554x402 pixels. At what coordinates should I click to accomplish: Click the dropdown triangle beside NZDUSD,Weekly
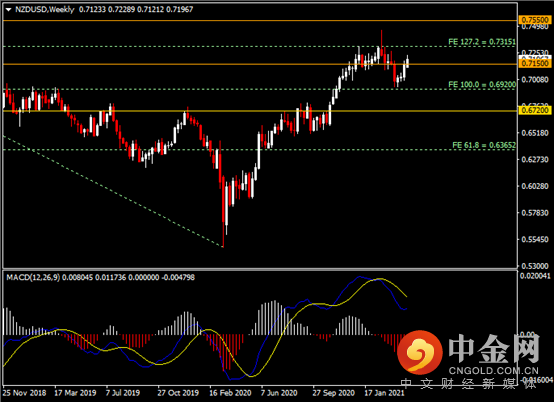click(x=8, y=10)
